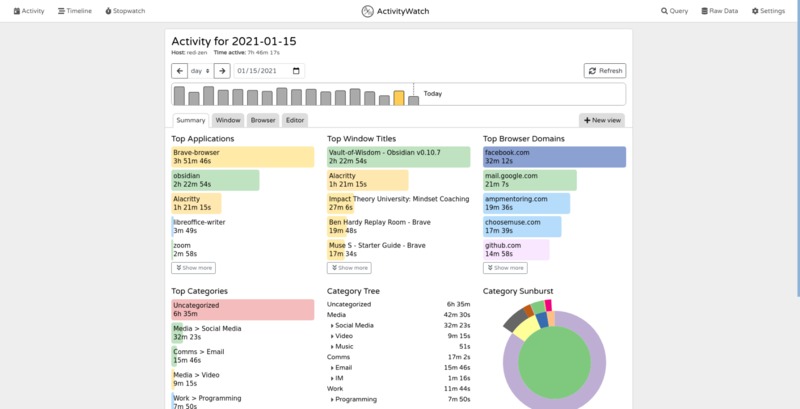800x409 pixels.
Task: Open the Stopwatch page
Action: coord(125,11)
